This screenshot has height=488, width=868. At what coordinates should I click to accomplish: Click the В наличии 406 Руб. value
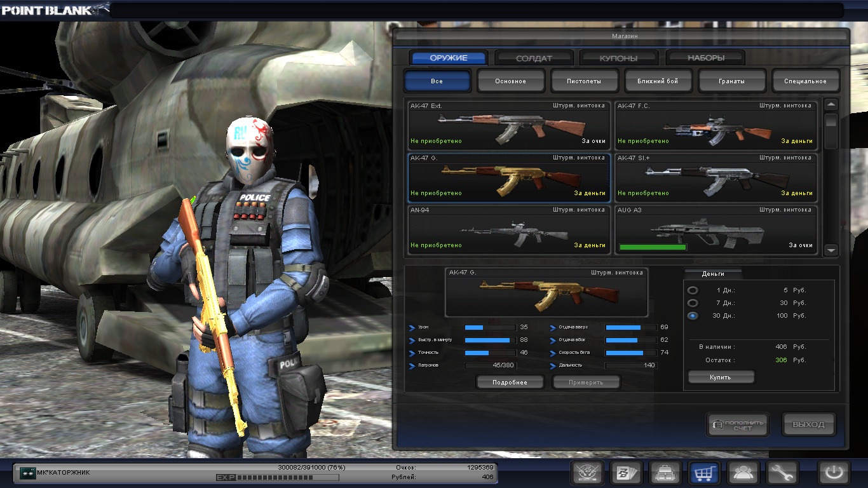pyautogui.click(x=790, y=347)
